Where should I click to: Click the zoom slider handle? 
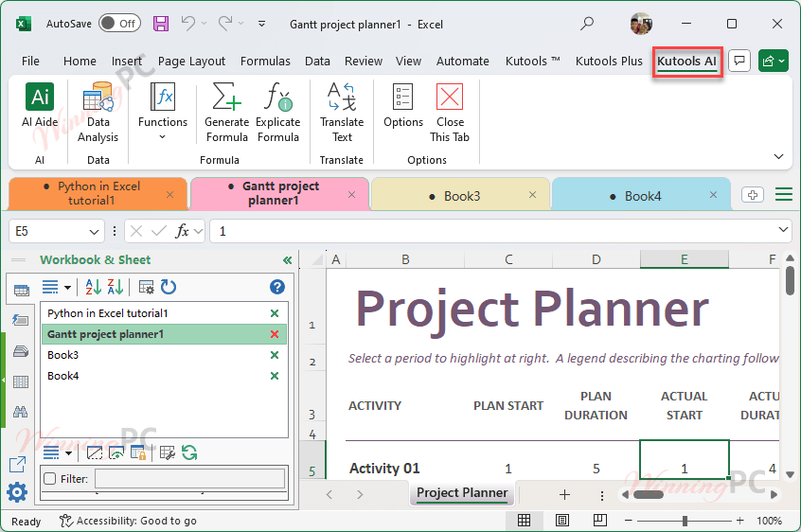point(685,521)
